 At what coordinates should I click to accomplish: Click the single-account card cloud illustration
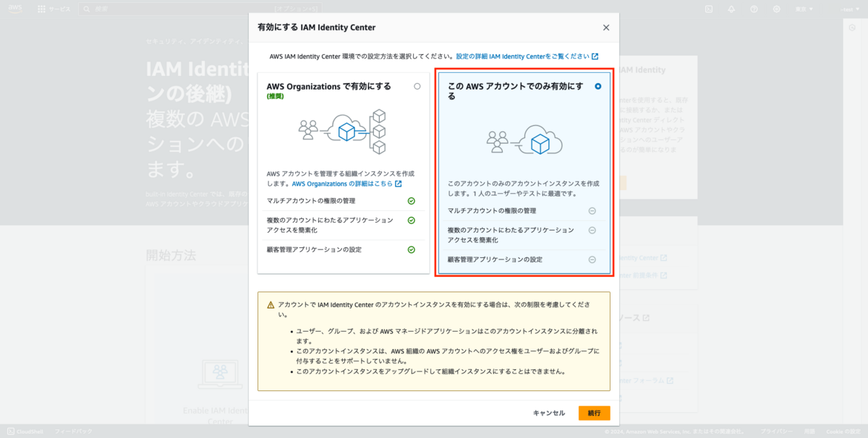tap(525, 140)
